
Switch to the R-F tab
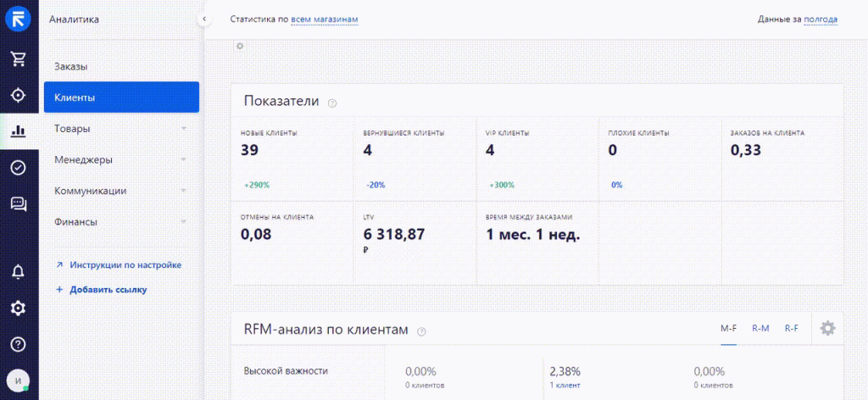tap(791, 328)
